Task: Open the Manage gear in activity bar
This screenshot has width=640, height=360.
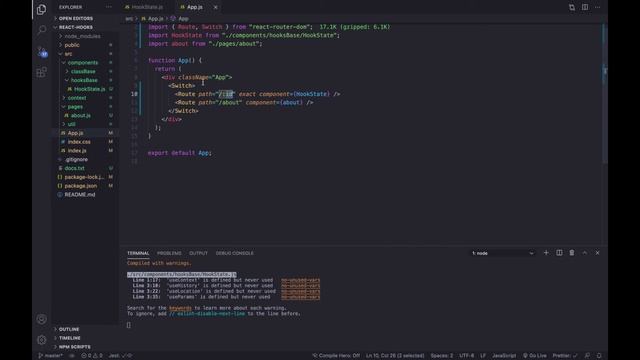Action: (x=42, y=340)
